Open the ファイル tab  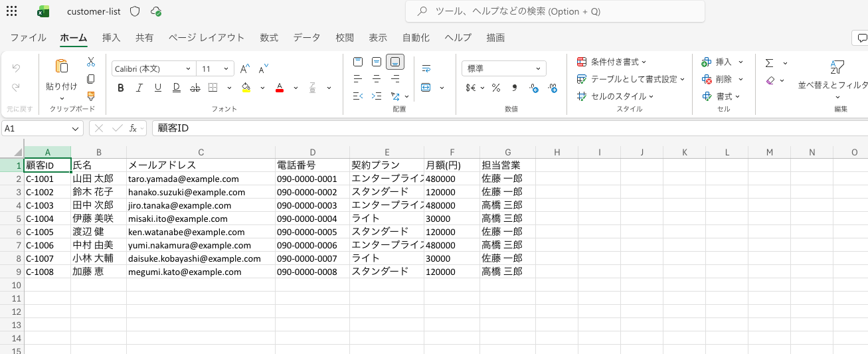(28, 38)
